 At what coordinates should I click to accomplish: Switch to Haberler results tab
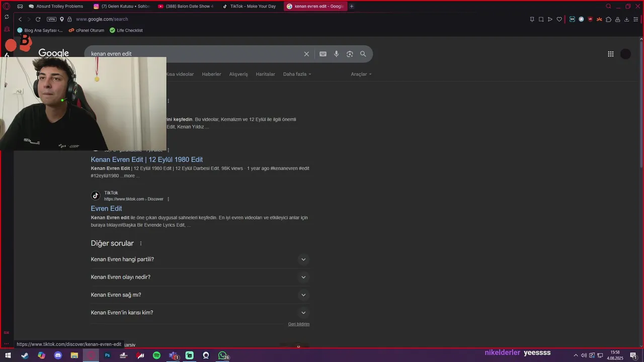[211, 74]
